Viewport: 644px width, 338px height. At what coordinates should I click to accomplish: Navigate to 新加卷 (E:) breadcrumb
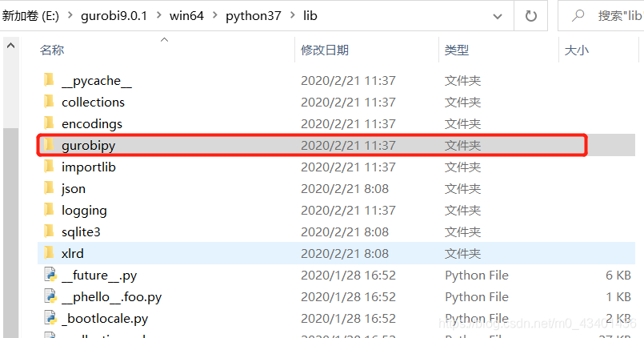click(30, 16)
